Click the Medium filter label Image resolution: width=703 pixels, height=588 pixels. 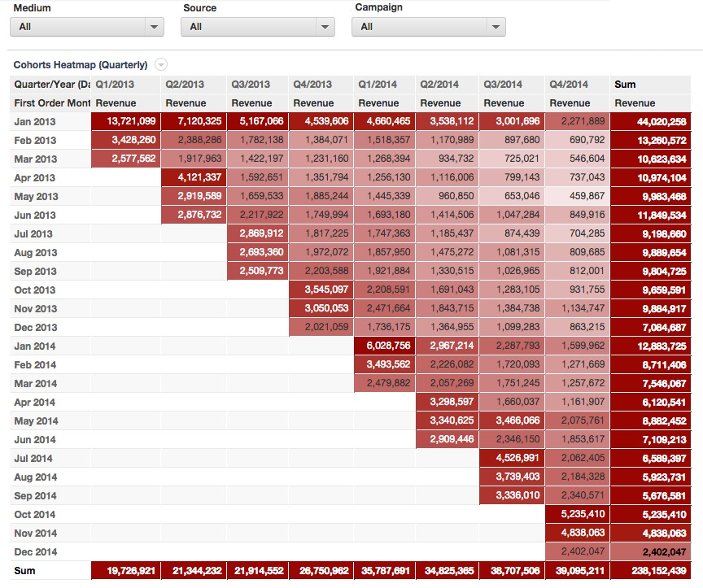(x=32, y=8)
